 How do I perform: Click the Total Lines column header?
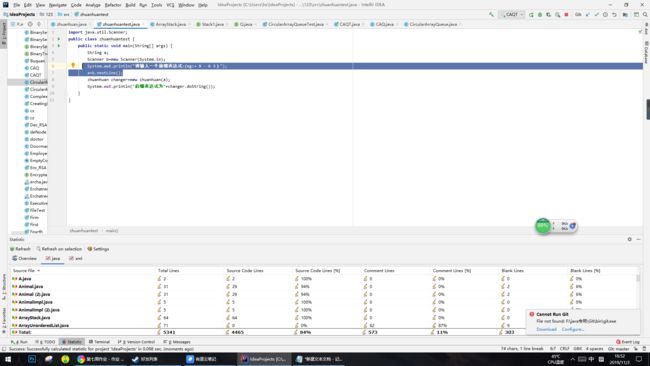pyautogui.click(x=168, y=271)
